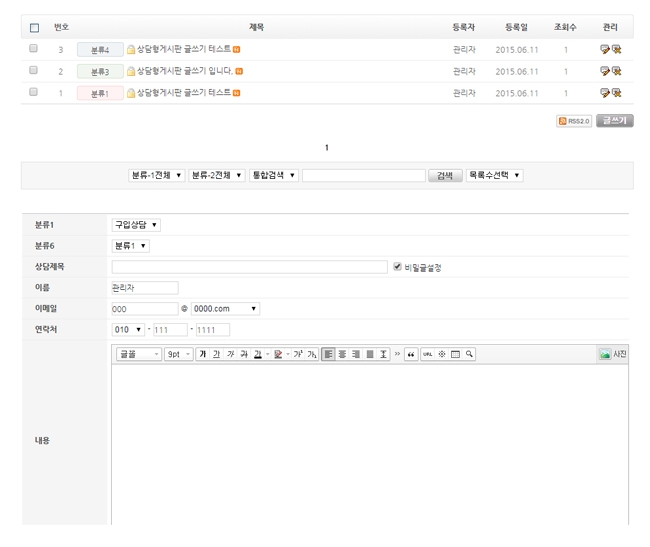Click the align center icon in editor
The width and height of the screenshot is (650, 547).
click(x=342, y=354)
